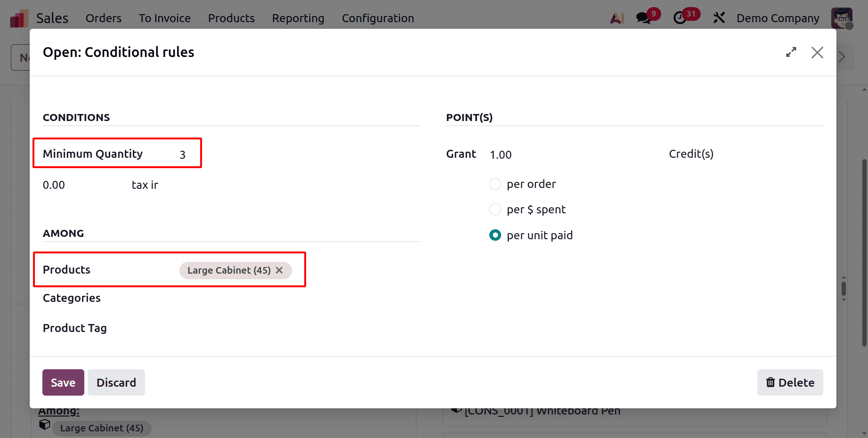Open the developer tools wrench icon
868x438 pixels.
tap(719, 18)
